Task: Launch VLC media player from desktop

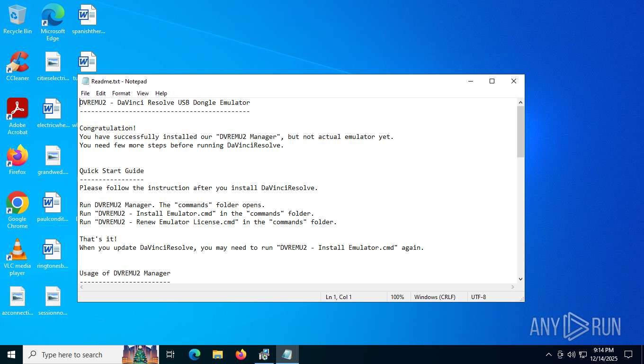Action: (x=18, y=257)
